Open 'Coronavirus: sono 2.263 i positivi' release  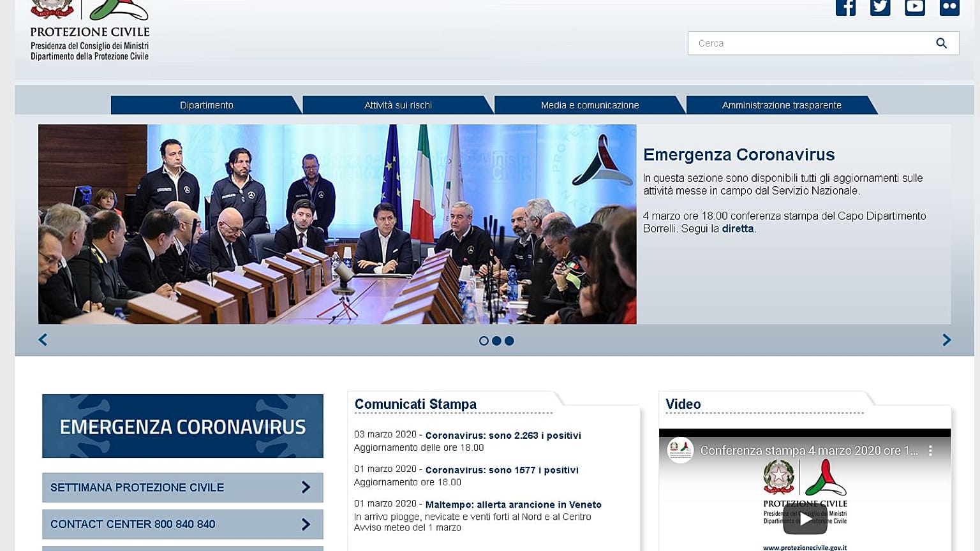point(503,436)
